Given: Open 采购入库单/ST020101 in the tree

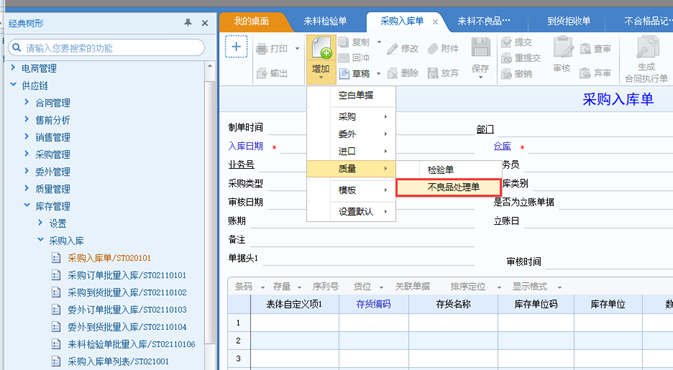Looking at the screenshot, I should click(x=109, y=258).
